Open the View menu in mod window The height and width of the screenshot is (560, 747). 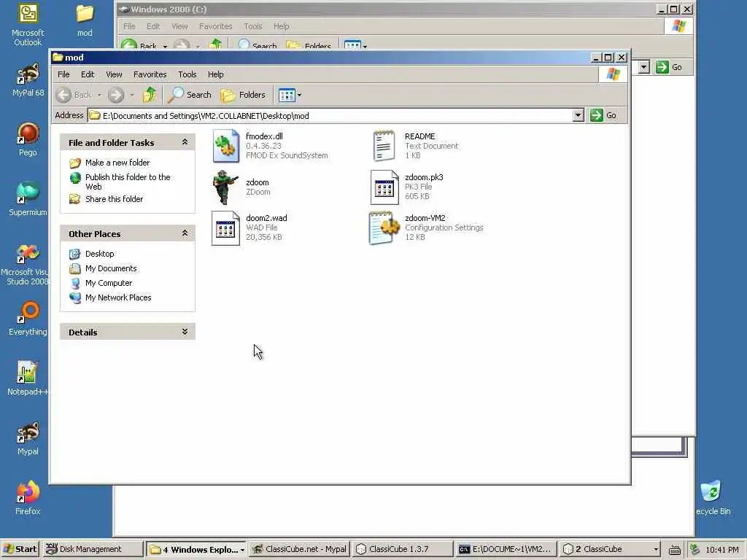coord(114,74)
